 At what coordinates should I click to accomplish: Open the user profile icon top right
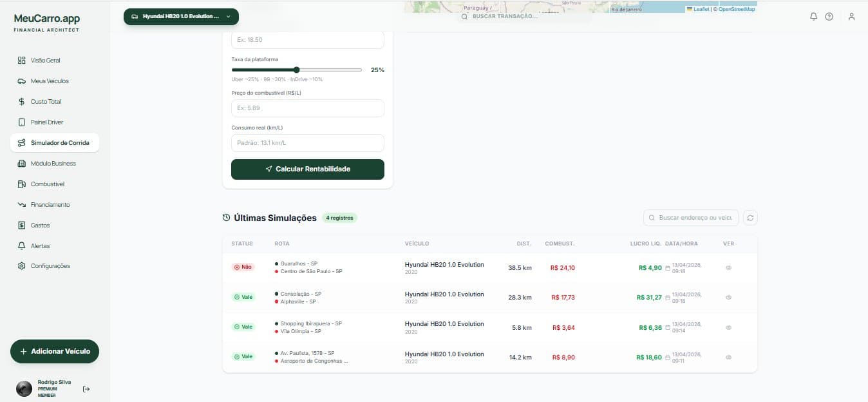851,17
